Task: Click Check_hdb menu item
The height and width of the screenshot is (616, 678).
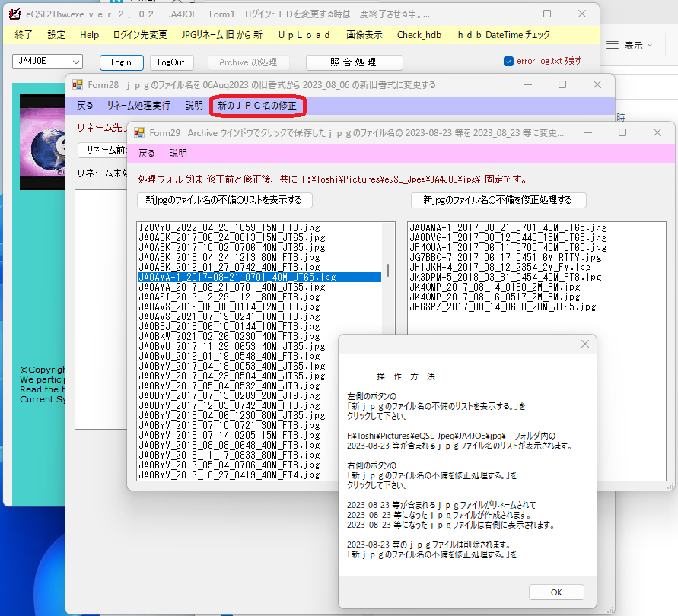Action: 419,34
